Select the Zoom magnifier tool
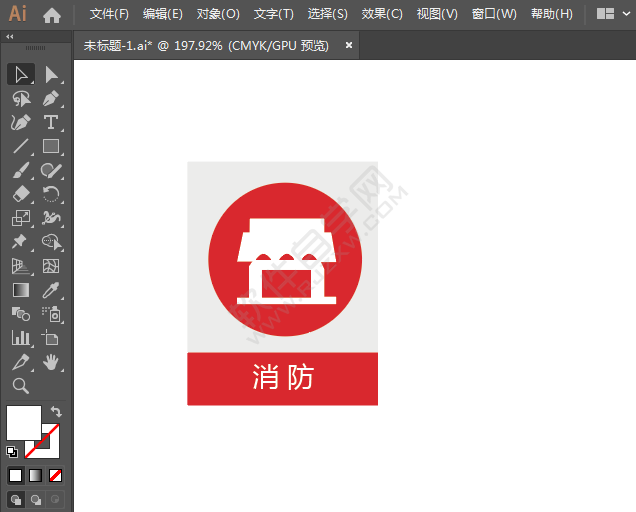636x512 pixels. pos(21,385)
